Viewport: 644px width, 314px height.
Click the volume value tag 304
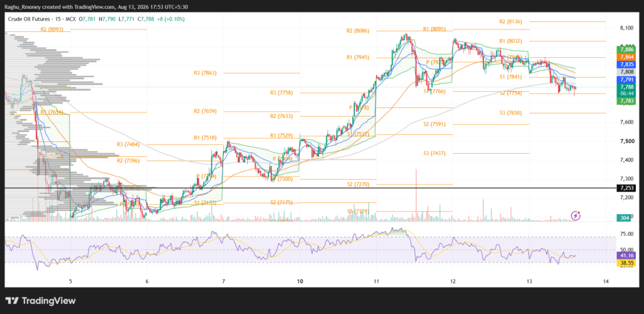[x=625, y=218]
